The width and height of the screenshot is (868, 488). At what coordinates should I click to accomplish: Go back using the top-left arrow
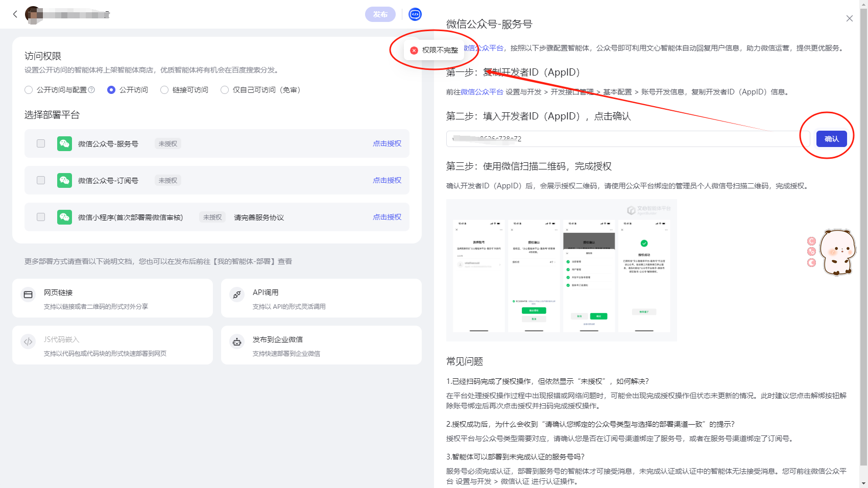pyautogui.click(x=15, y=14)
